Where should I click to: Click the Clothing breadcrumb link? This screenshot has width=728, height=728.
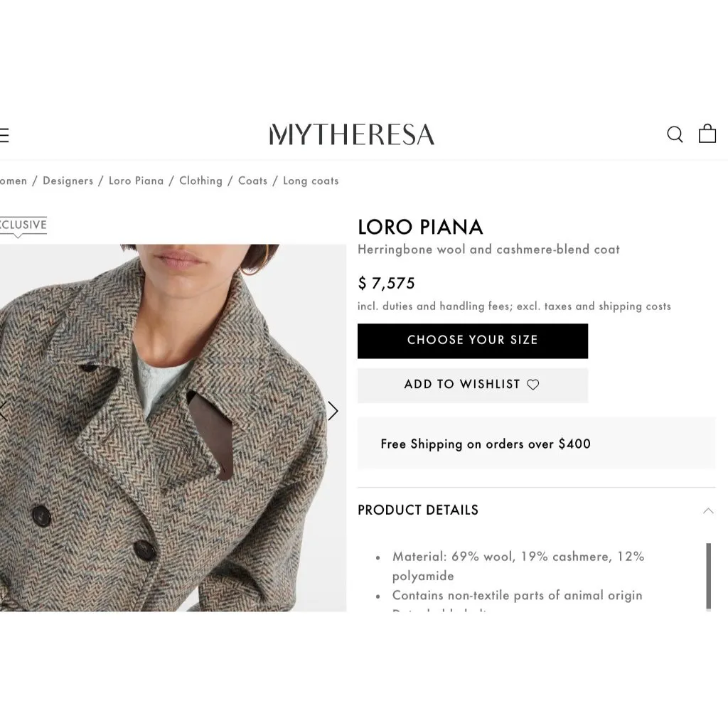[200, 181]
